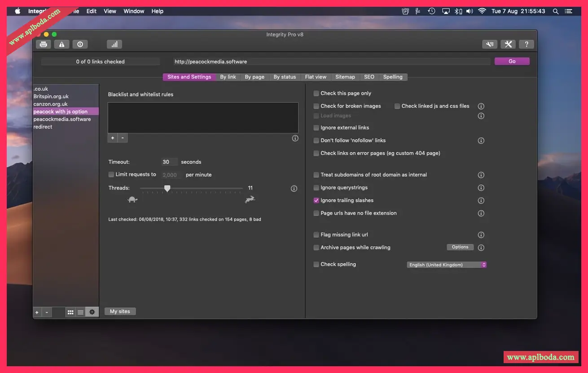This screenshot has width=588, height=373.
Task: Show info for Page urls have no file extension
Action: click(481, 213)
